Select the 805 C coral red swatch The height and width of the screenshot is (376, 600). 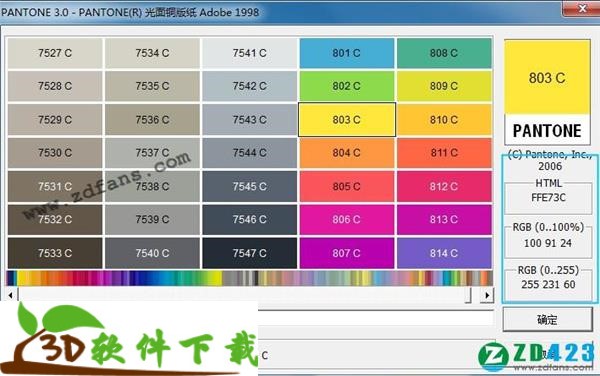pyautogui.click(x=347, y=186)
